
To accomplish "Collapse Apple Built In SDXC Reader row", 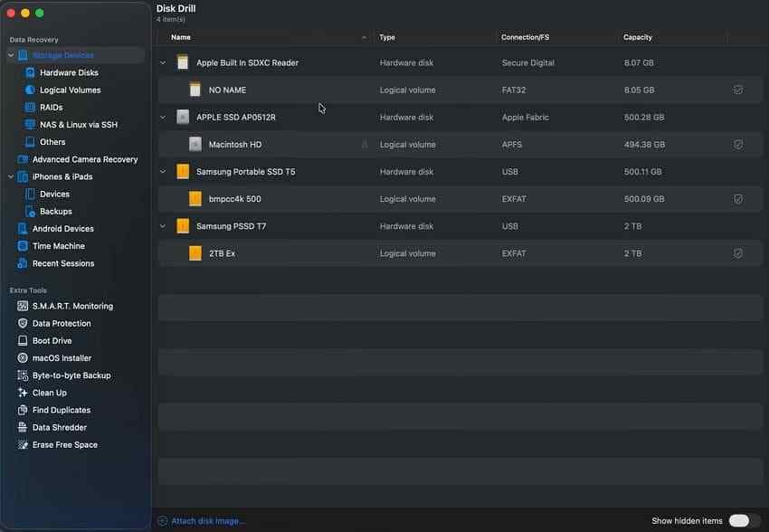I will click(x=163, y=62).
